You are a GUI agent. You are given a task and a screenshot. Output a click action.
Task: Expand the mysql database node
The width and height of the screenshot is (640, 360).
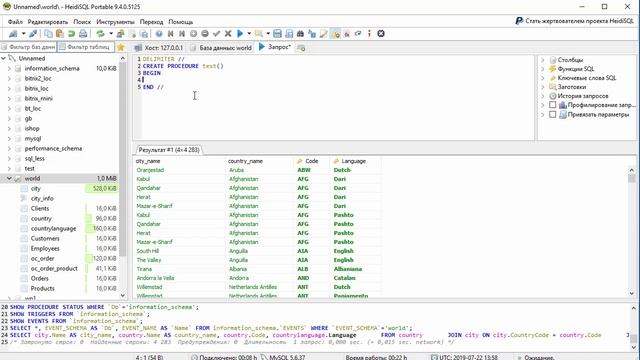[9, 139]
